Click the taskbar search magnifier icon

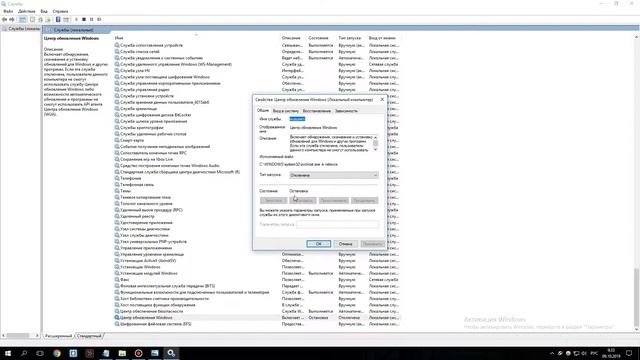coord(24,353)
